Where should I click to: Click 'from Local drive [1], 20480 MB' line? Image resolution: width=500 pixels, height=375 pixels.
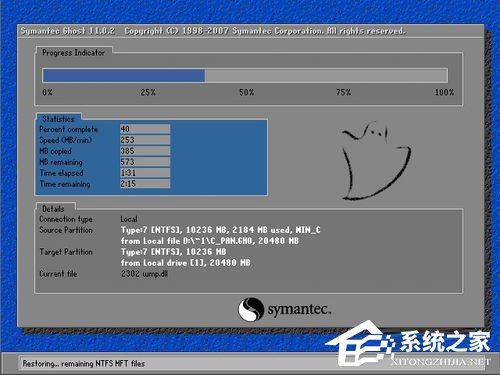tap(186, 263)
